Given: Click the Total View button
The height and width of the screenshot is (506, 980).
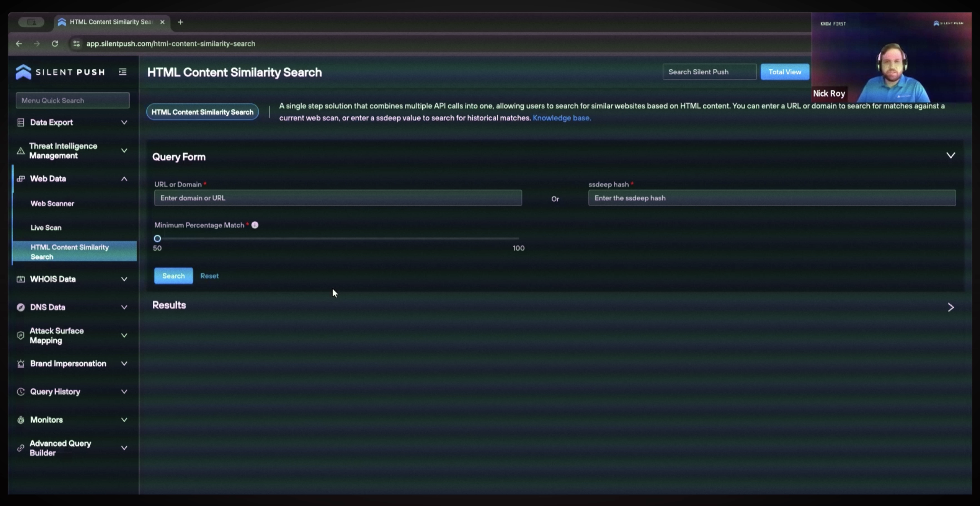Looking at the screenshot, I should pos(785,72).
